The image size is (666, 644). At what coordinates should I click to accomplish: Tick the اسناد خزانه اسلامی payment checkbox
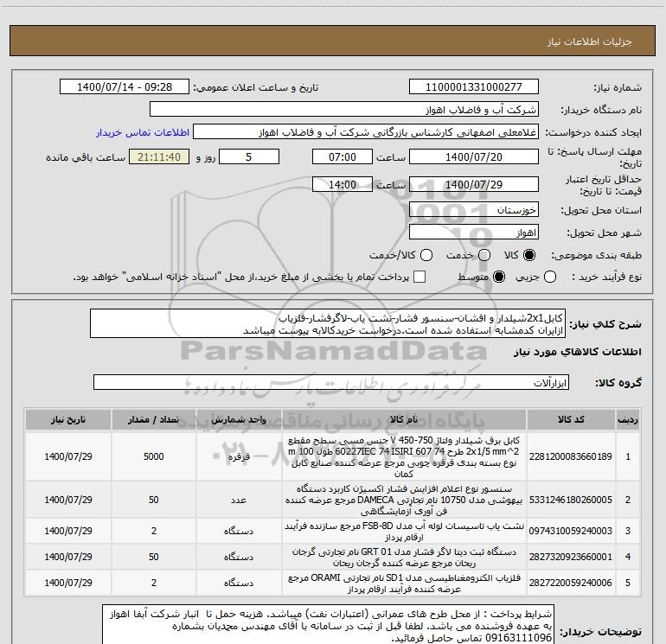click(419, 277)
